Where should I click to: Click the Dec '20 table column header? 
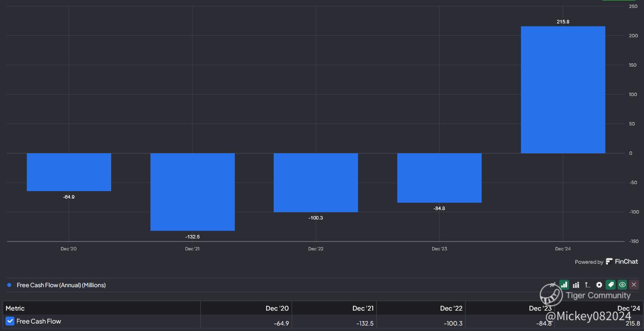point(277,309)
